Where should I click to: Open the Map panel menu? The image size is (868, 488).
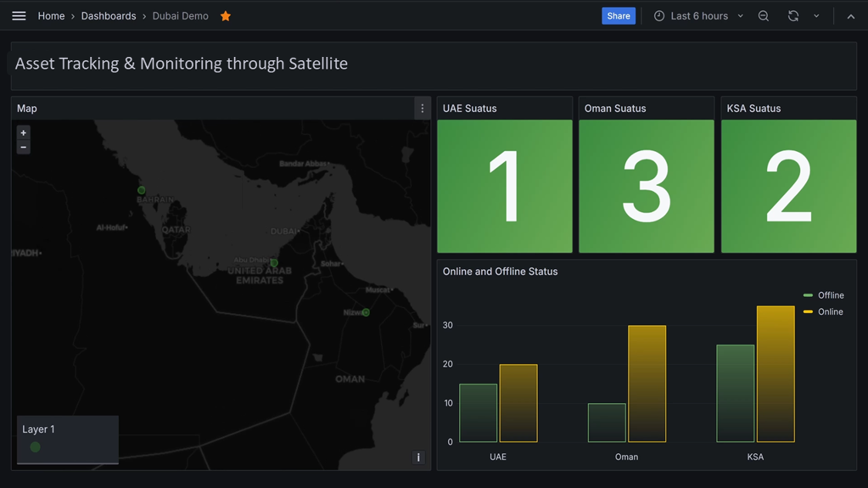(422, 108)
